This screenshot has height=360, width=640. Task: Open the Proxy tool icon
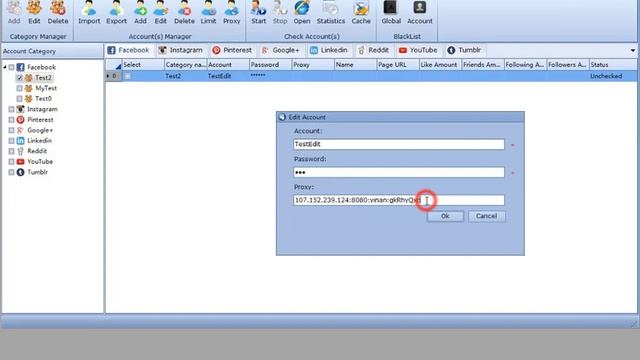[x=231, y=12]
